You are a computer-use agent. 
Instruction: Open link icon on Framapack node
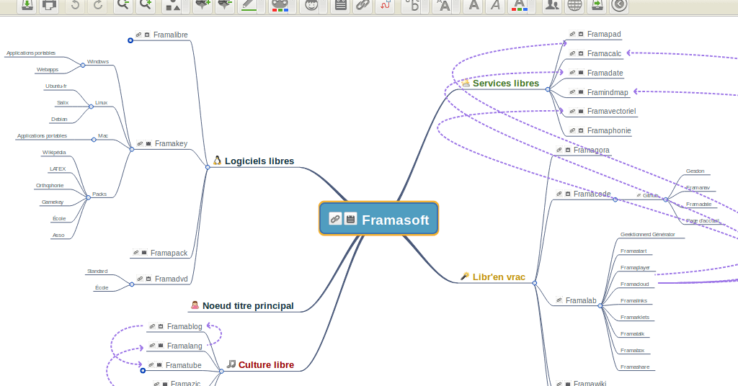[136, 253]
